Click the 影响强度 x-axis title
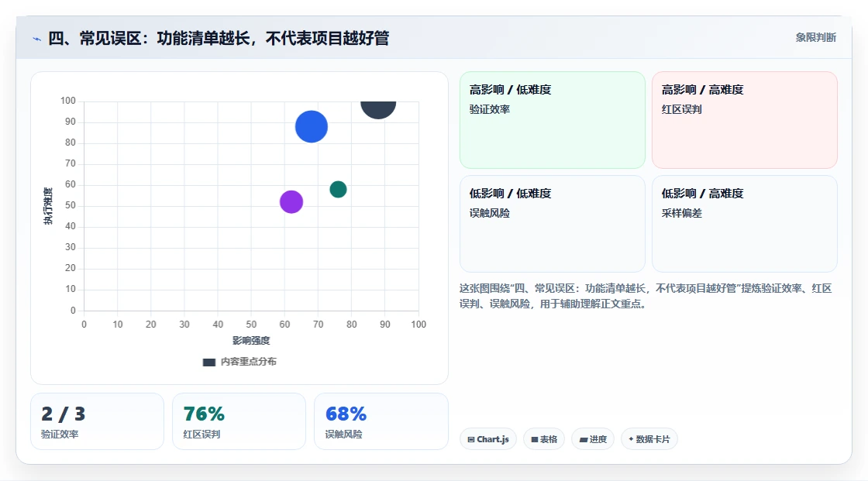 tap(251, 340)
